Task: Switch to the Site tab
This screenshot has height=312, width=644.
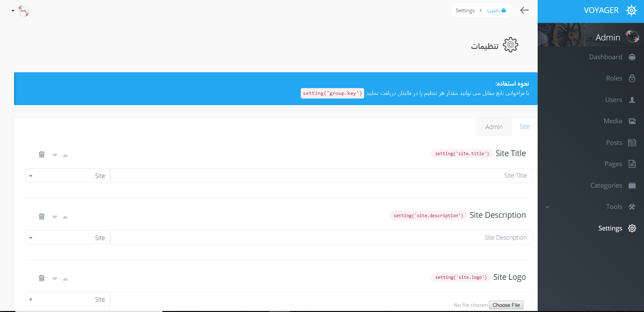Action: (524, 126)
